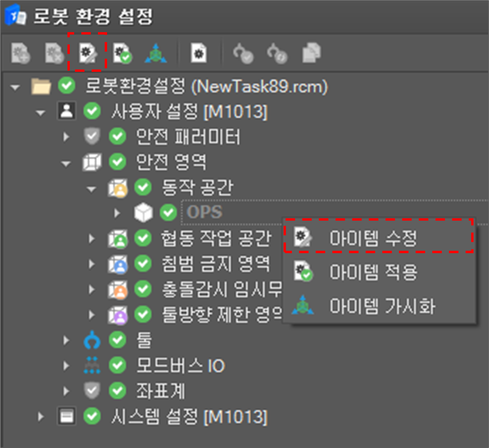Click green check beside 시스템 설정 [M1013]

[92, 416]
